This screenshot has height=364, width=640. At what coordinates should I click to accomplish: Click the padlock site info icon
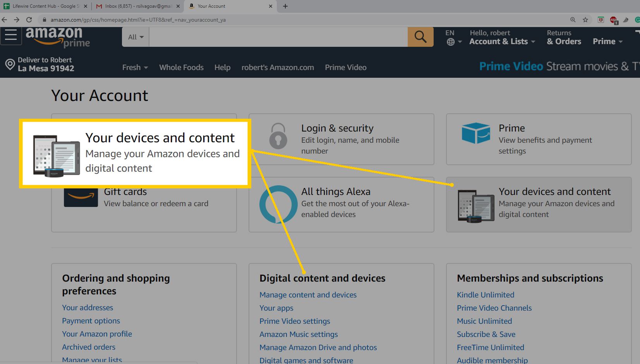click(x=45, y=20)
